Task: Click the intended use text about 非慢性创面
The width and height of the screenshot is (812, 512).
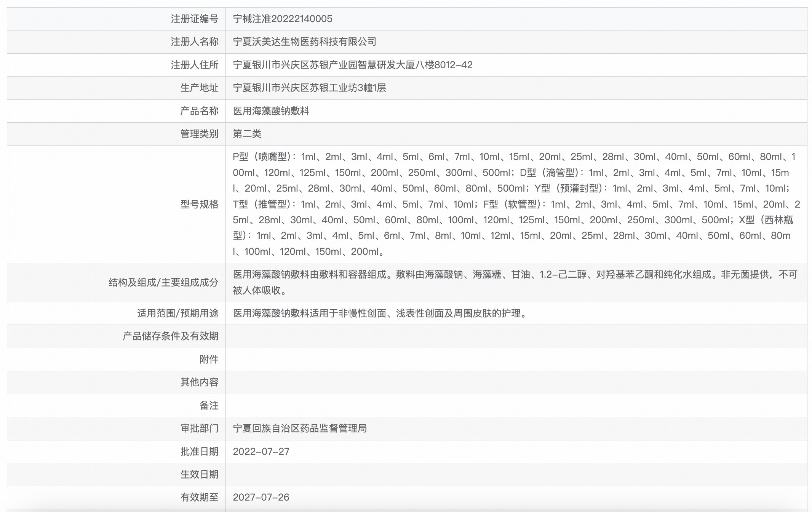Action: coord(380,314)
